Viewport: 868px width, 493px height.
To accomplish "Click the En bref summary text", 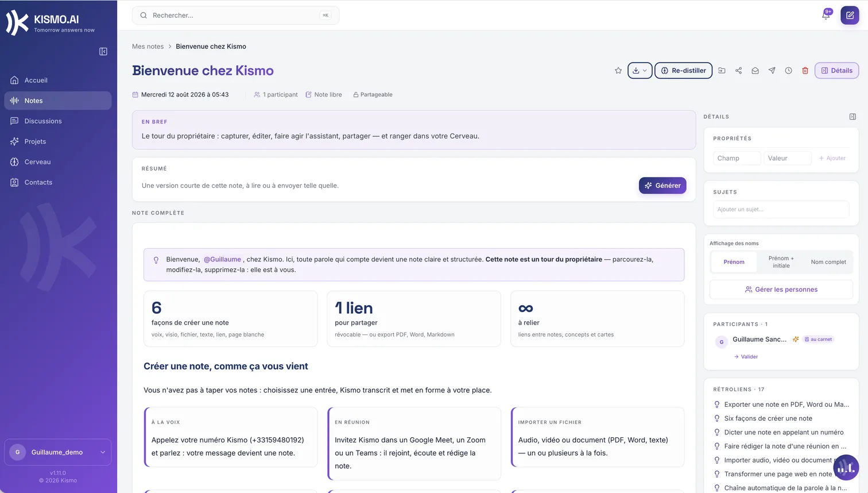I will click(x=311, y=136).
